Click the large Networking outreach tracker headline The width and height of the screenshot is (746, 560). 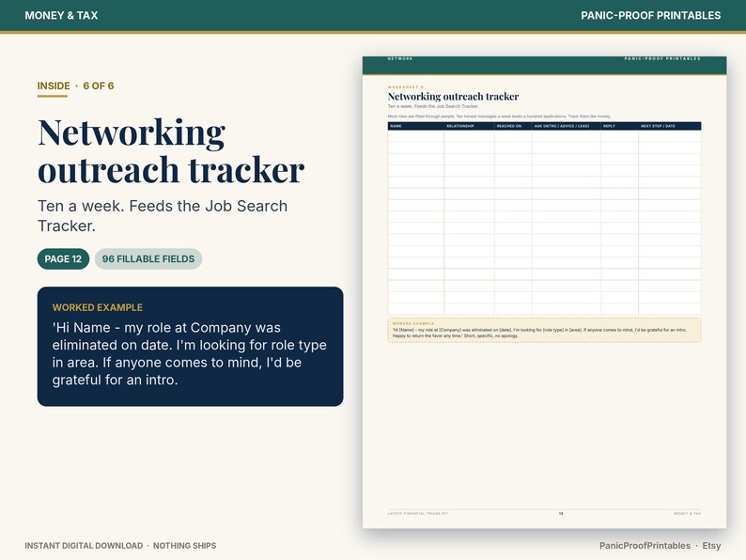coord(171,151)
